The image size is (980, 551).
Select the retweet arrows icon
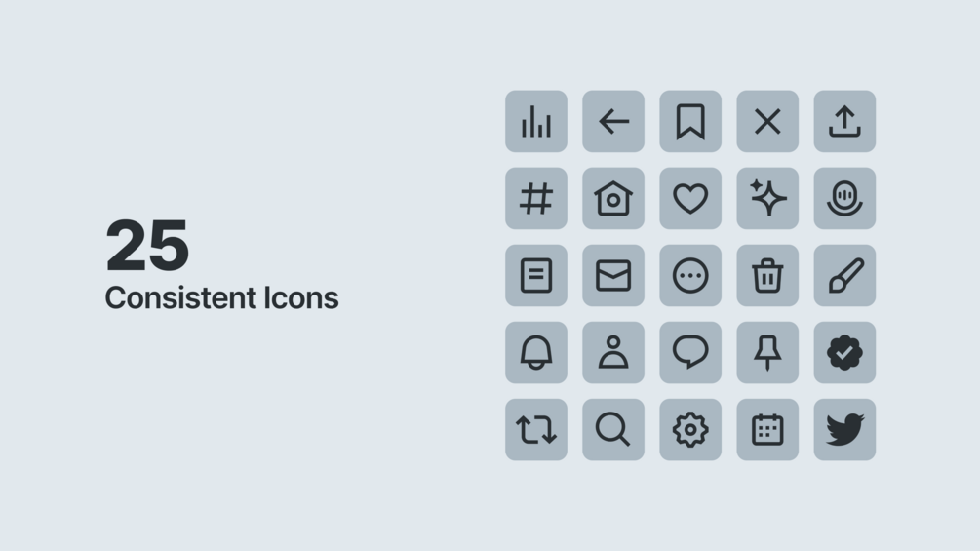(x=535, y=429)
